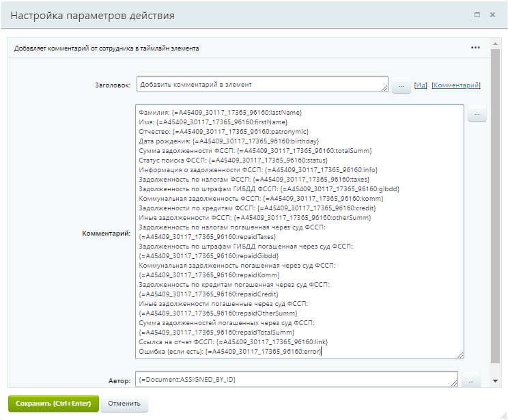Click inside the Комментарий text area
This screenshot has width=508, height=420.
click(x=300, y=232)
